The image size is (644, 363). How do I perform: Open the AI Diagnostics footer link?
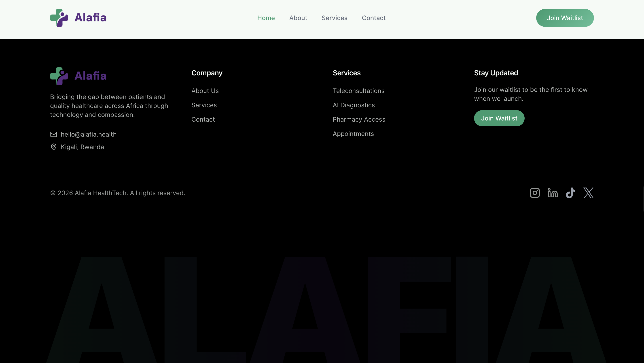[354, 105]
